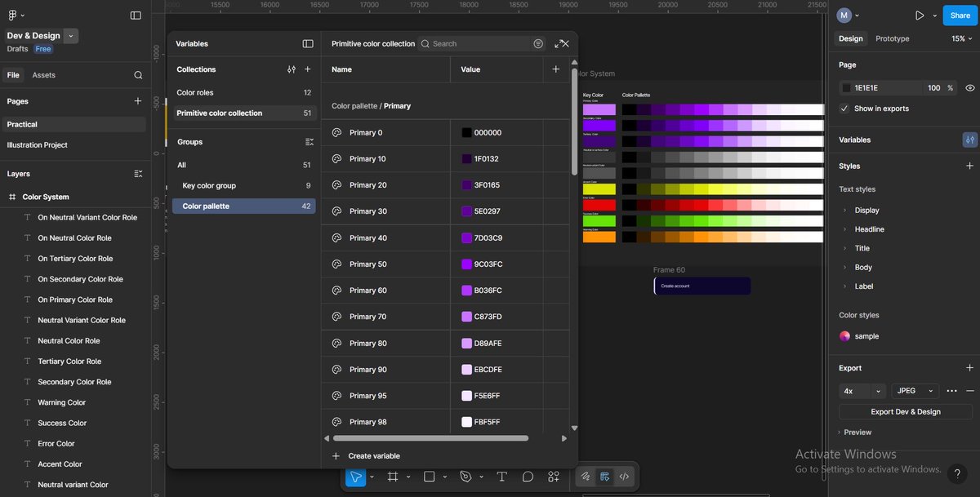Viewport: 980px width, 497px height.
Task: Switch to the Assets tab
Action: pyautogui.click(x=44, y=75)
